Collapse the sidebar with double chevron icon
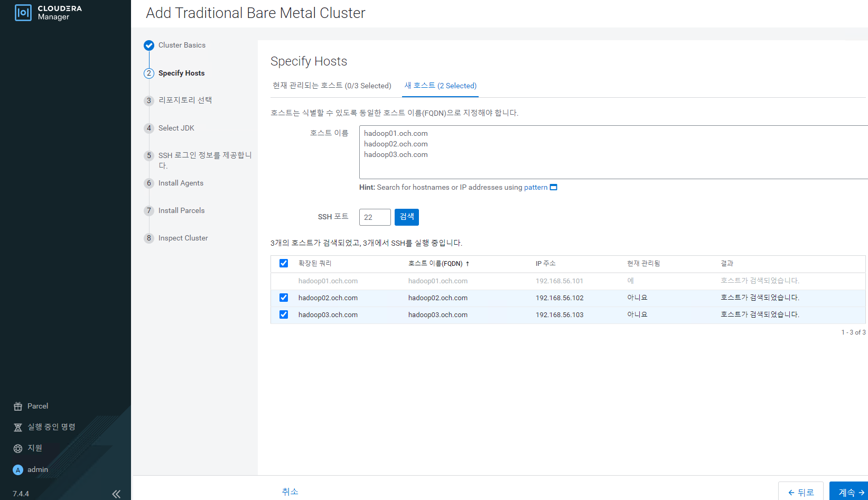 (x=116, y=494)
